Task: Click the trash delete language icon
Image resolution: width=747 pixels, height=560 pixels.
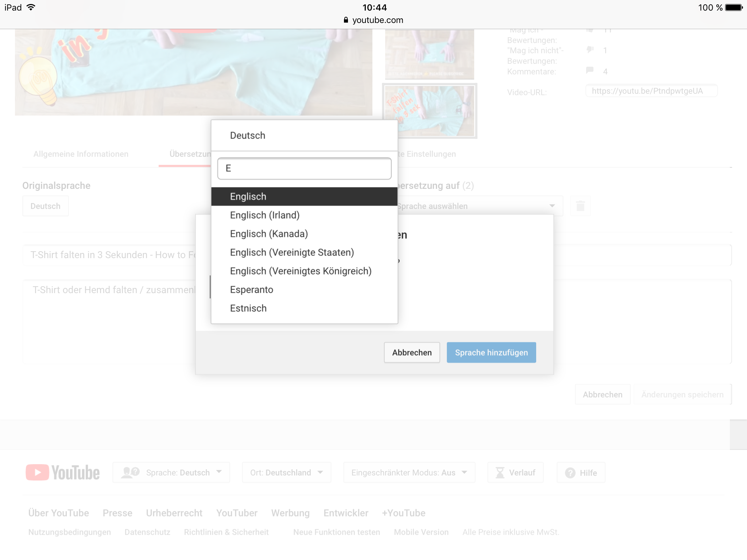Action: [580, 206]
